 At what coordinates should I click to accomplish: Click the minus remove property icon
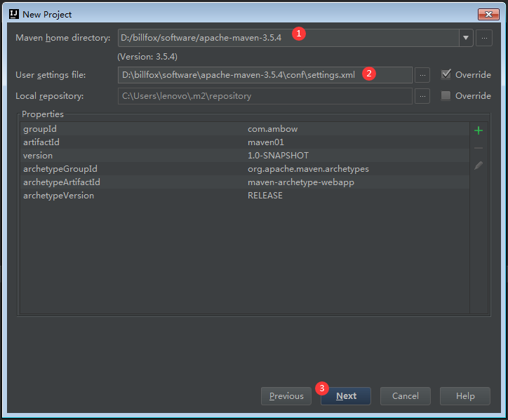click(479, 148)
